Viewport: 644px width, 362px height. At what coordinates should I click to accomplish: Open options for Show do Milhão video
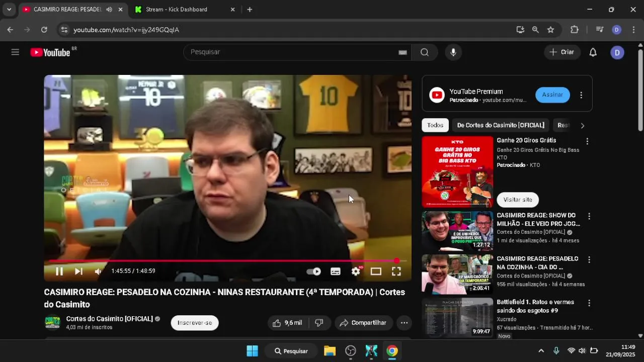pos(589,216)
